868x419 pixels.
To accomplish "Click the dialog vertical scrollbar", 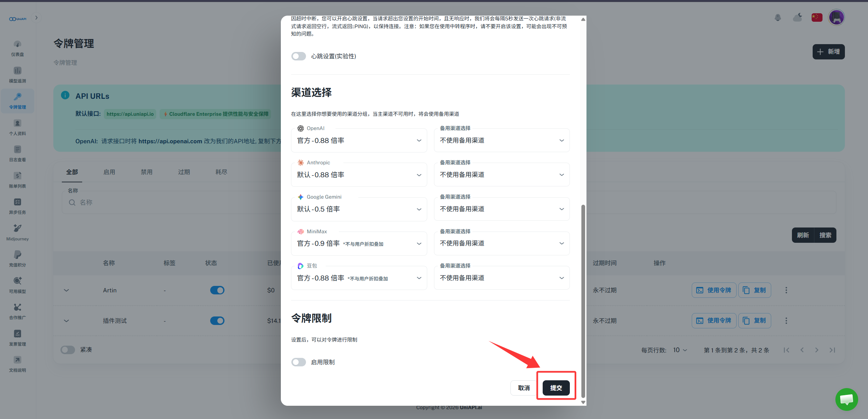I will pyautogui.click(x=583, y=301).
